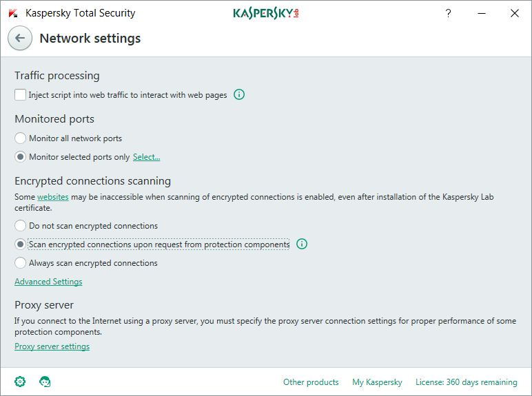
Task: Show info about web traffic script injection
Action: pos(239,94)
